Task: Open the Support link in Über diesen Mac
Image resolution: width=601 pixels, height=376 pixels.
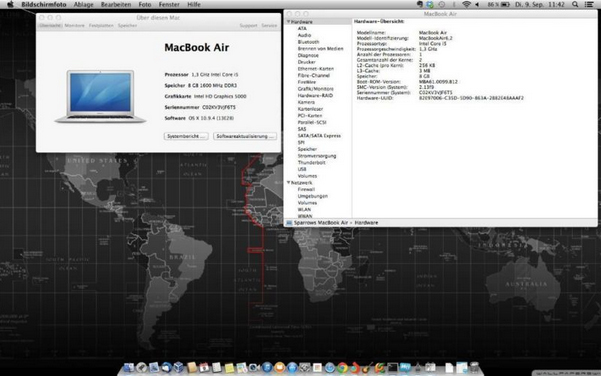Action: coord(248,25)
